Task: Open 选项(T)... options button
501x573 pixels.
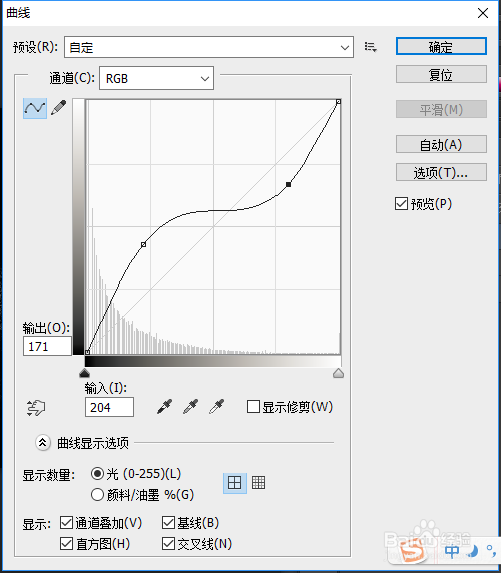Action: (x=441, y=172)
